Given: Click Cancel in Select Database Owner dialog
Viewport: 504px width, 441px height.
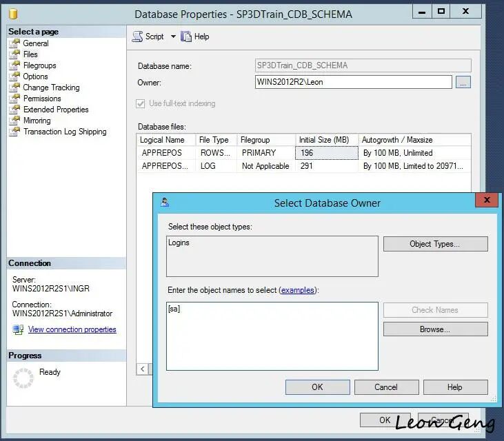Looking at the screenshot, I should pyautogui.click(x=386, y=387).
